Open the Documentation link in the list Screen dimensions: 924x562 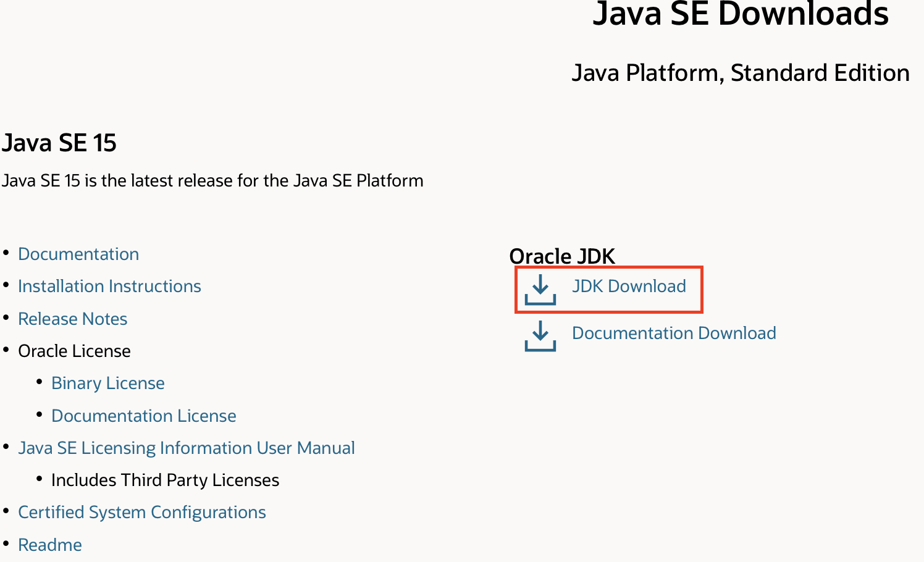click(78, 254)
